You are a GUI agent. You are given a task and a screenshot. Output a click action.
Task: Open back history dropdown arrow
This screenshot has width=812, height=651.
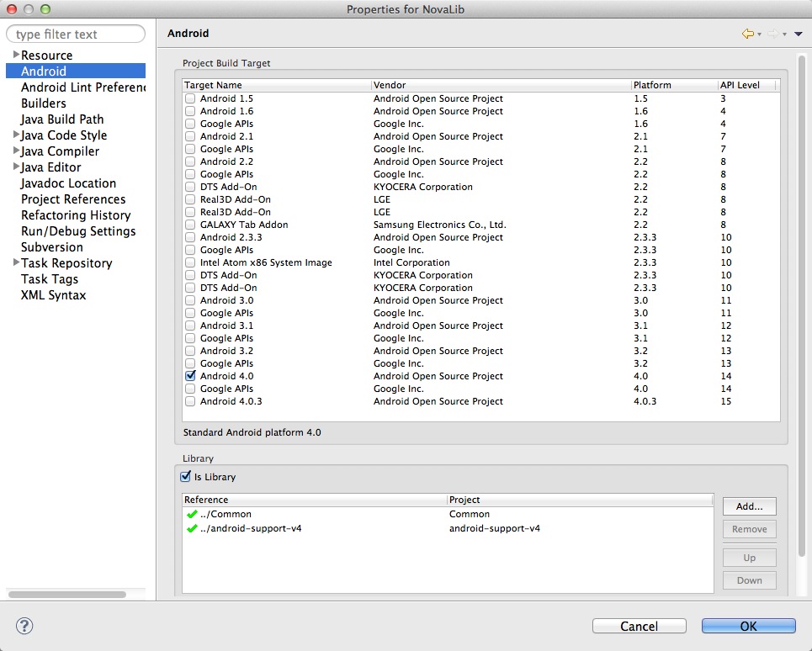tap(759, 34)
